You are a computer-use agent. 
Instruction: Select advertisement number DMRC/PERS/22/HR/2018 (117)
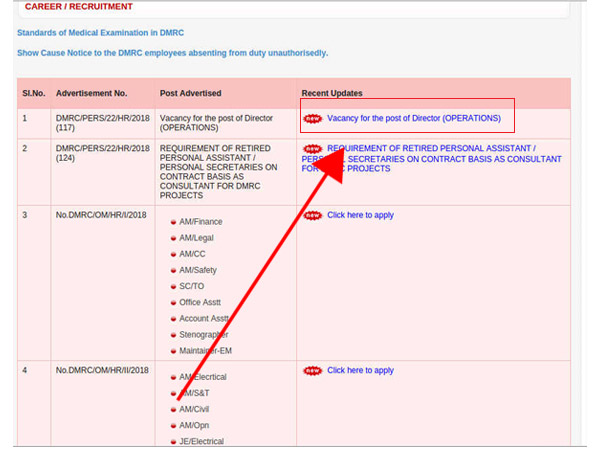coord(103,123)
